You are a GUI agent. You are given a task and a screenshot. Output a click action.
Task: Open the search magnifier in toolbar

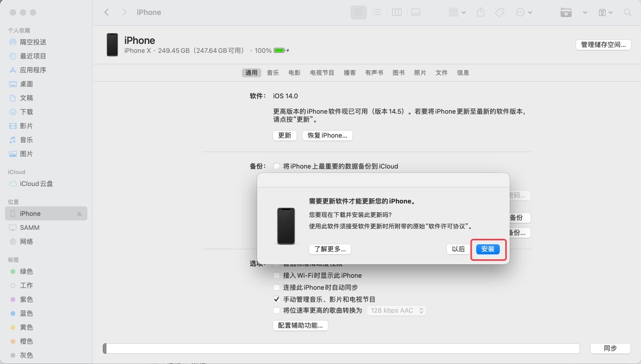coord(628,12)
